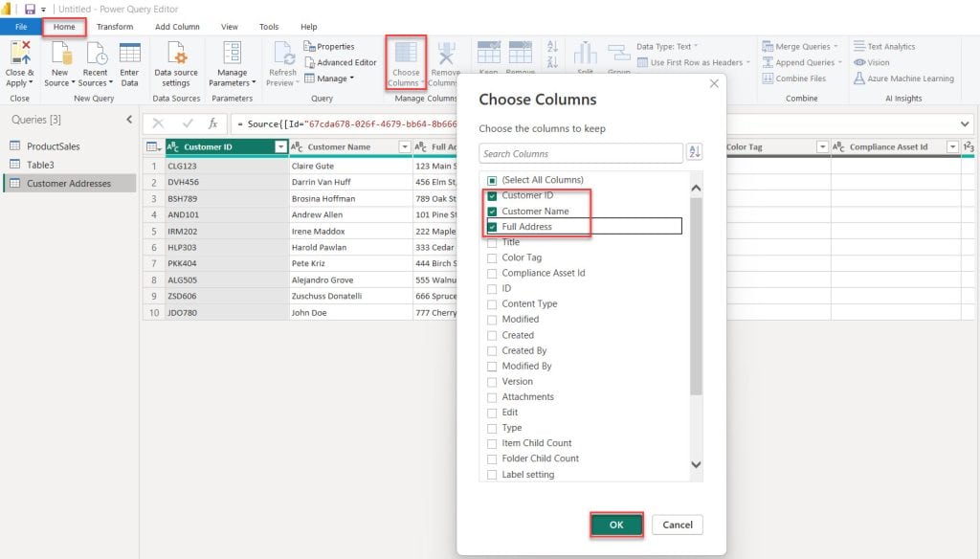The height and width of the screenshot is (559, 980).
Task: Select the Customer Addresses query
Action: [69, 183]
